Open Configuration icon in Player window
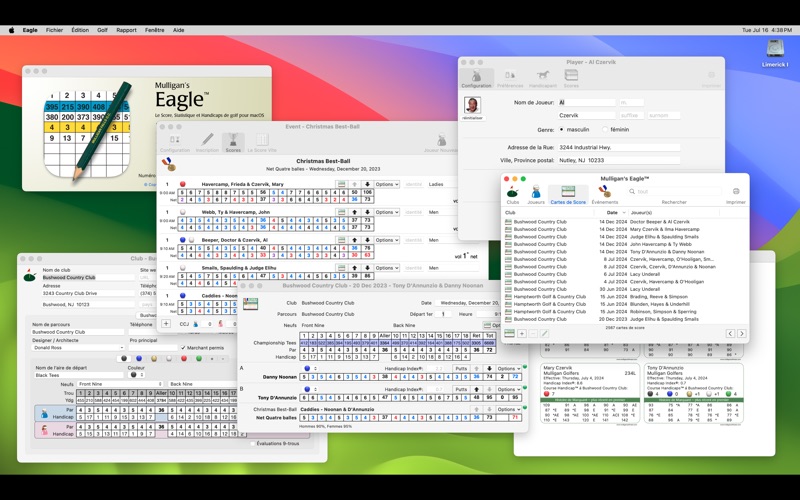The width and height of the screenshot is (800, 500). (477, 79)
